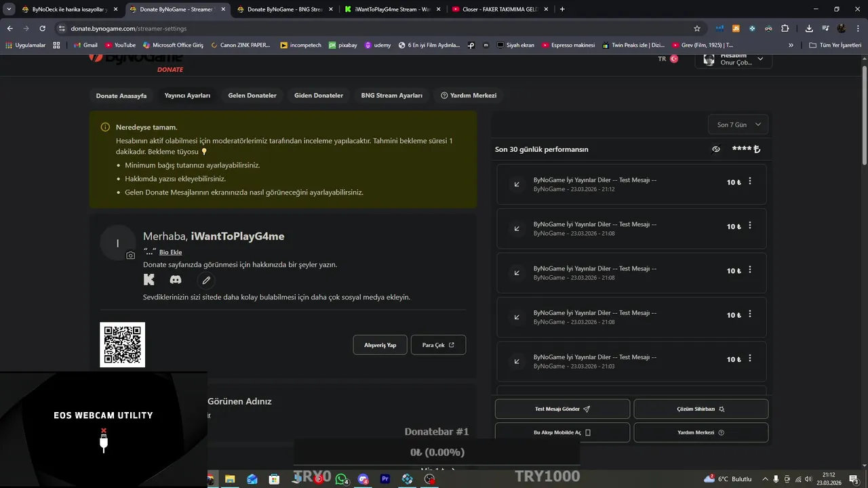Open a new browser tab with plus
The height and width of the screenshot is (488, 868).
click(x=562, y=9)
